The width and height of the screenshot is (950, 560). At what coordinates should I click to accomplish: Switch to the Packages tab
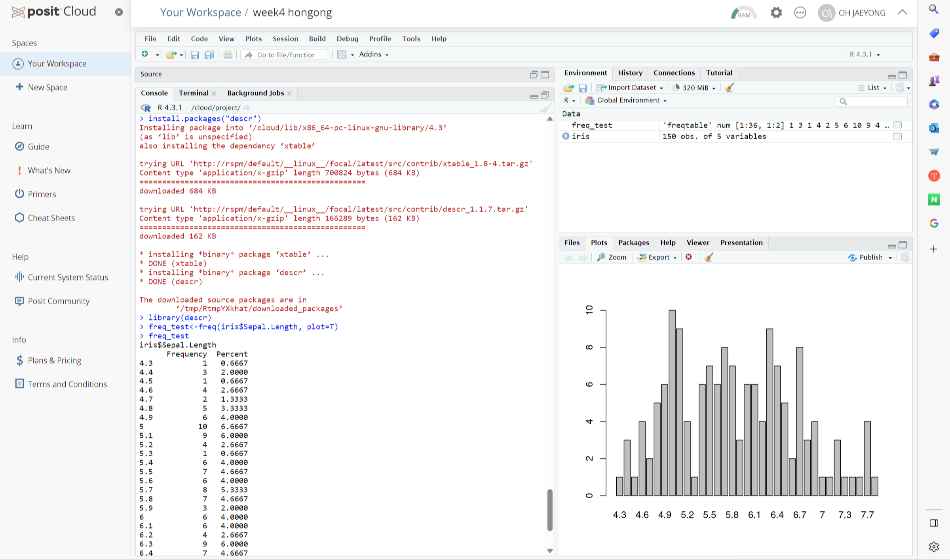click(x=633, y=243)
